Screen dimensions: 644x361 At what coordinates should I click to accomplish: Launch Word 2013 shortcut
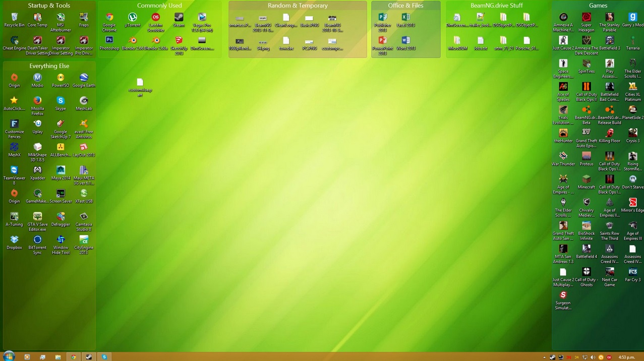[x=405, y=43]
